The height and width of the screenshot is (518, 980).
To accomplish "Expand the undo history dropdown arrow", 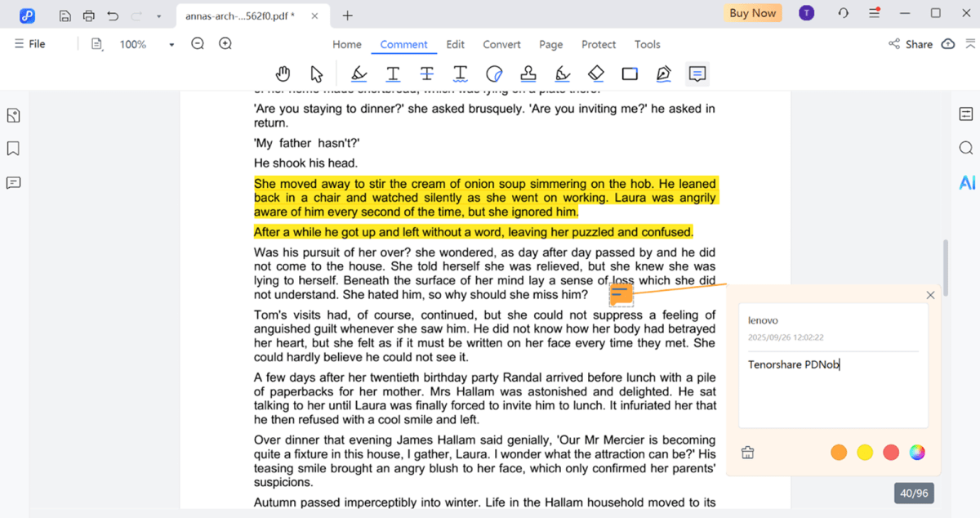I will coord(158,14).
